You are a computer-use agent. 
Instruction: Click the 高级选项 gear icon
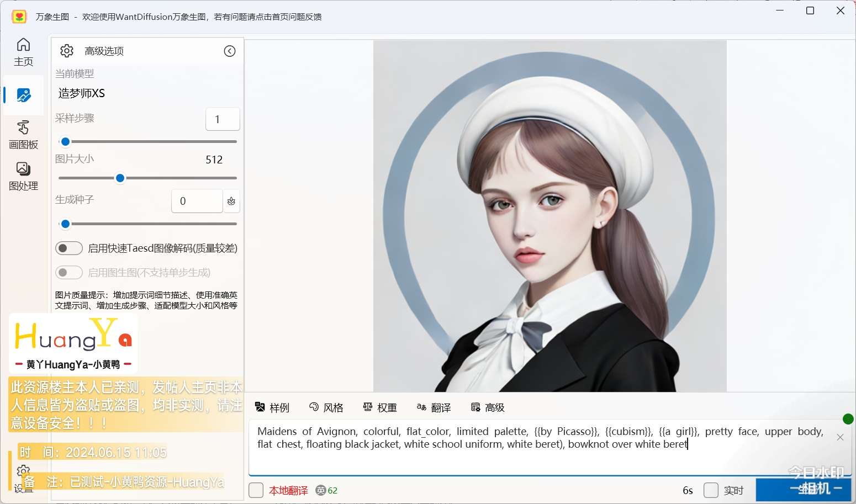(67, 51)
